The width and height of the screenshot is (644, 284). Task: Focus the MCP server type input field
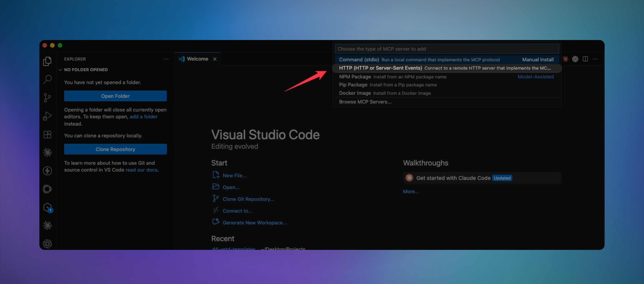tap(447, 49)
